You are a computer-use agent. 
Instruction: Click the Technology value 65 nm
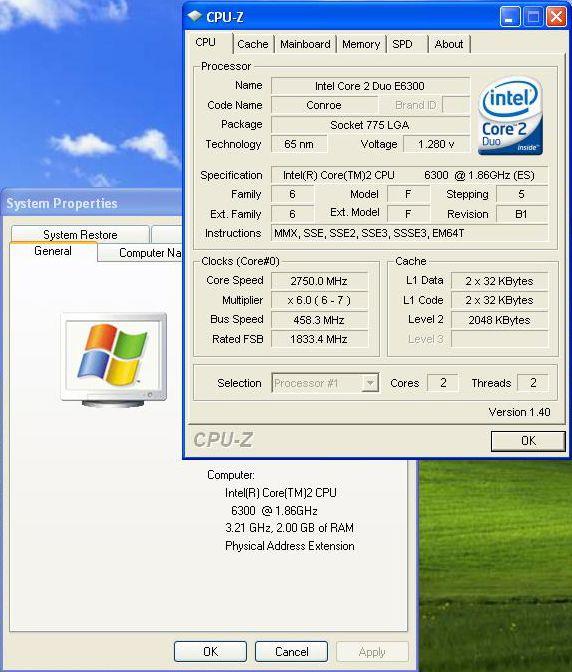(x=299, y=144)
